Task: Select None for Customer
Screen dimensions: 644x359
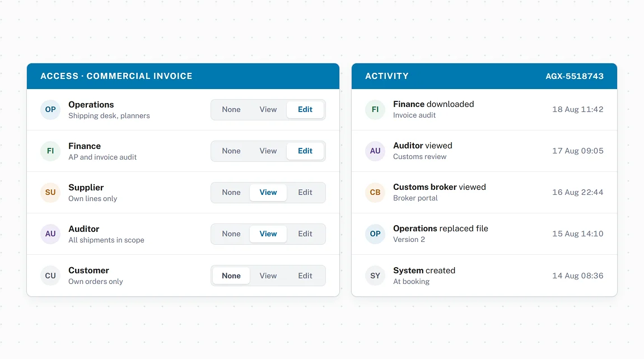Action: point(231,276)
